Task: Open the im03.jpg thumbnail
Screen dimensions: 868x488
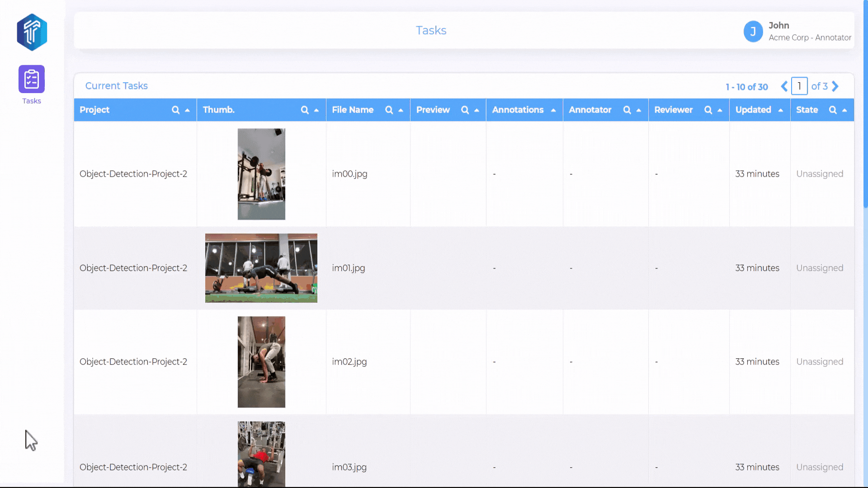Action: (x=261, y=454)
